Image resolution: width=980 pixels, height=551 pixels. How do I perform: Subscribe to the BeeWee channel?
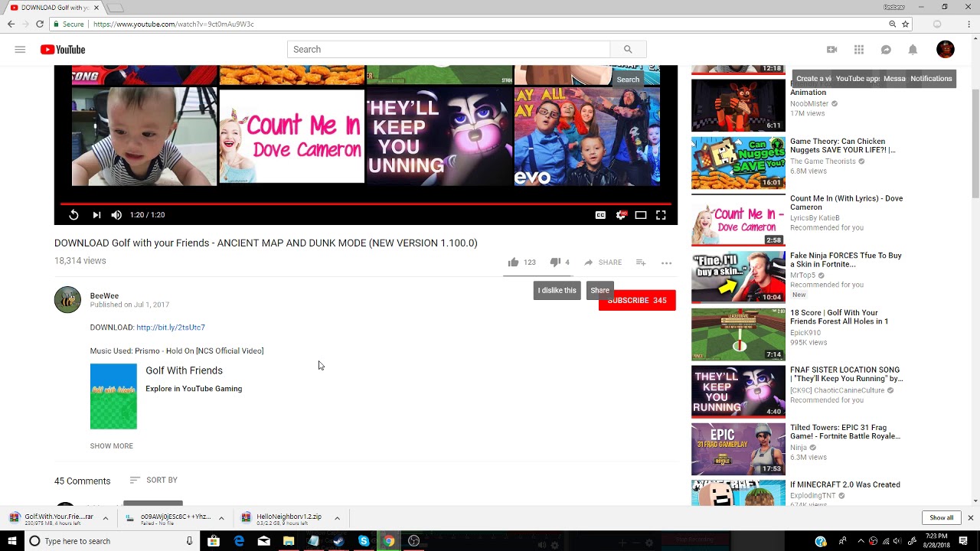pyautogui.click(x=637, y=301)
